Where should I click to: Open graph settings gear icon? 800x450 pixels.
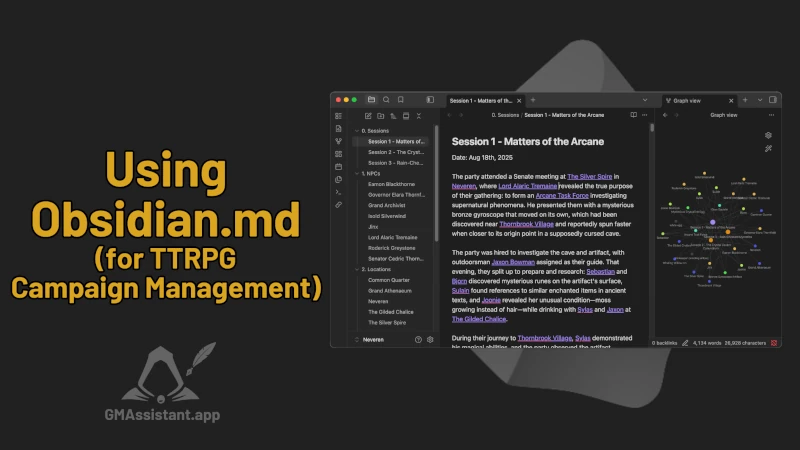click(x=768, y=135)
